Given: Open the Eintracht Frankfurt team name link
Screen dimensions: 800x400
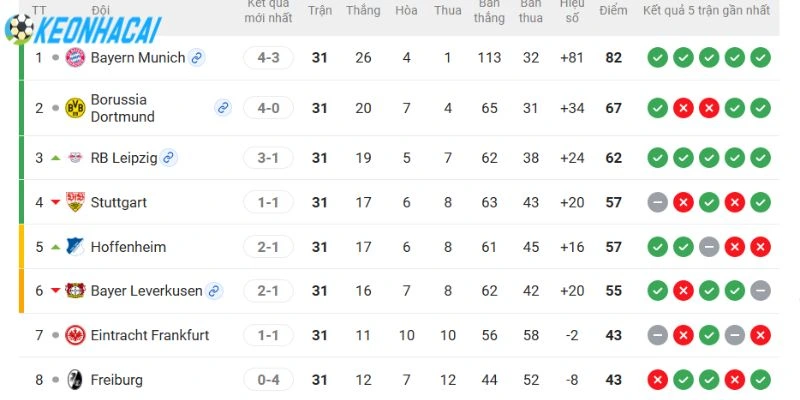Looking at the screenshot, I should pos(150,335).
